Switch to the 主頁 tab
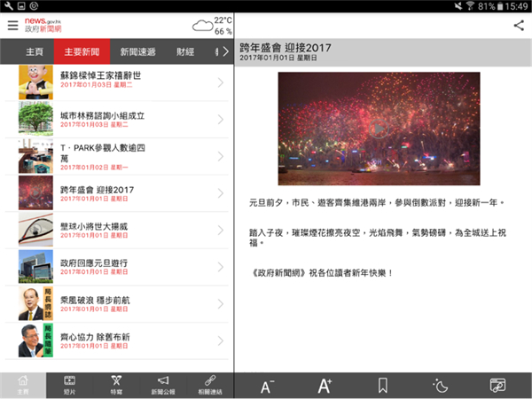Image resolution: width=532 pixels, height=399 pixels. (x=35, y=51)
